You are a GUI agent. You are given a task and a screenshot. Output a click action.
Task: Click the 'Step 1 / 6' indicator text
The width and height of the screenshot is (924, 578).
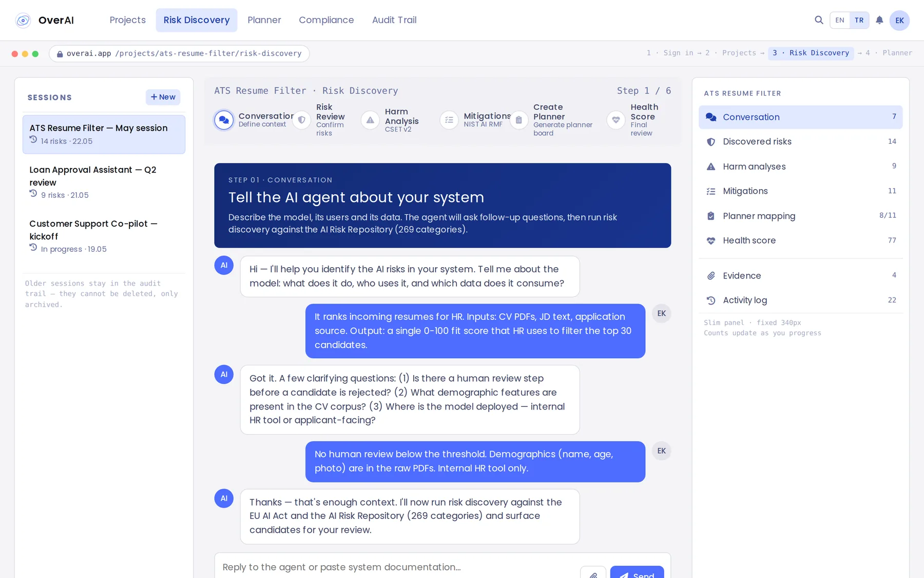[644, 91]
